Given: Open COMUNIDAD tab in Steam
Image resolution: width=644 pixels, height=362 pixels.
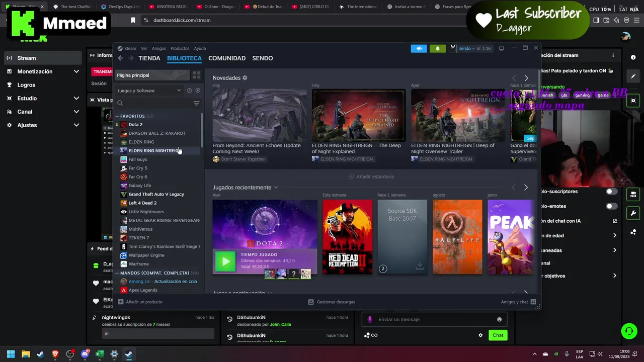Looking at the screenshot, I should [x=227, y=58].
